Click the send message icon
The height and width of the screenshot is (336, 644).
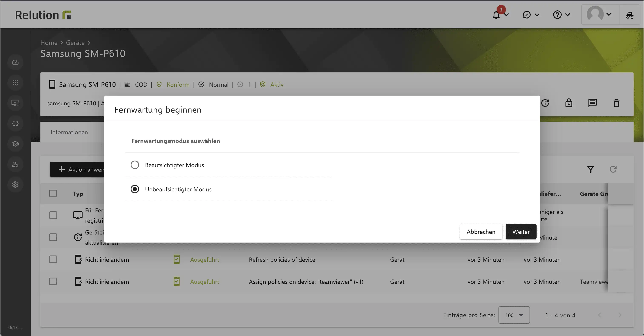(593, 103)
